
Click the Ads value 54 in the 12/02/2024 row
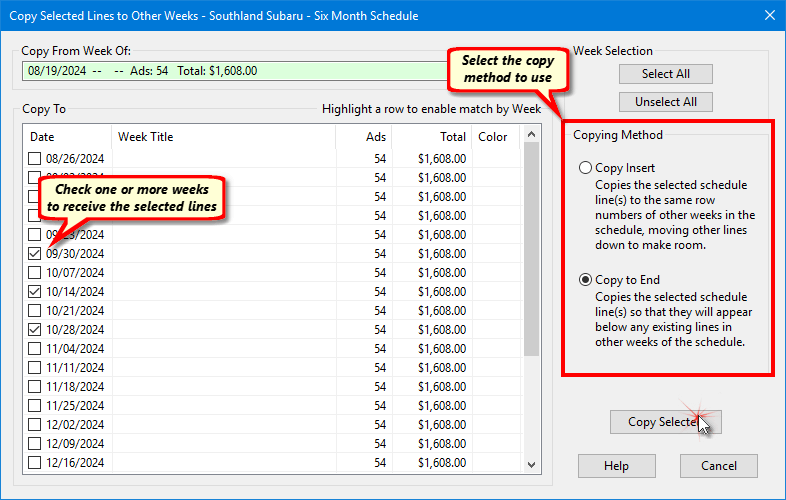click(x=380, y=425)
